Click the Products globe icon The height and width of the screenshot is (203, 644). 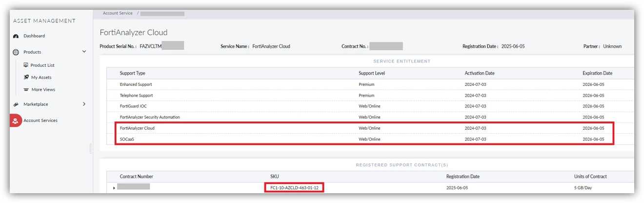tap(16, 52)
